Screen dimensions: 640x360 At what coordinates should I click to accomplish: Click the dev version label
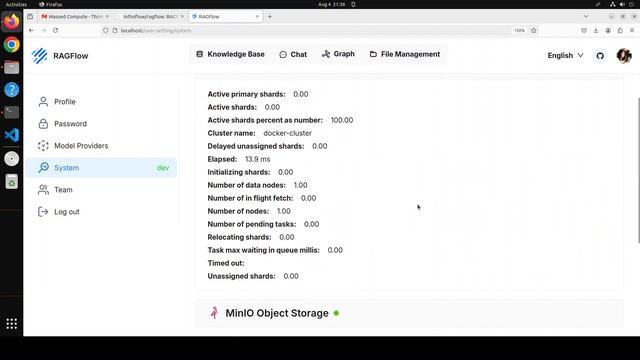163,168
